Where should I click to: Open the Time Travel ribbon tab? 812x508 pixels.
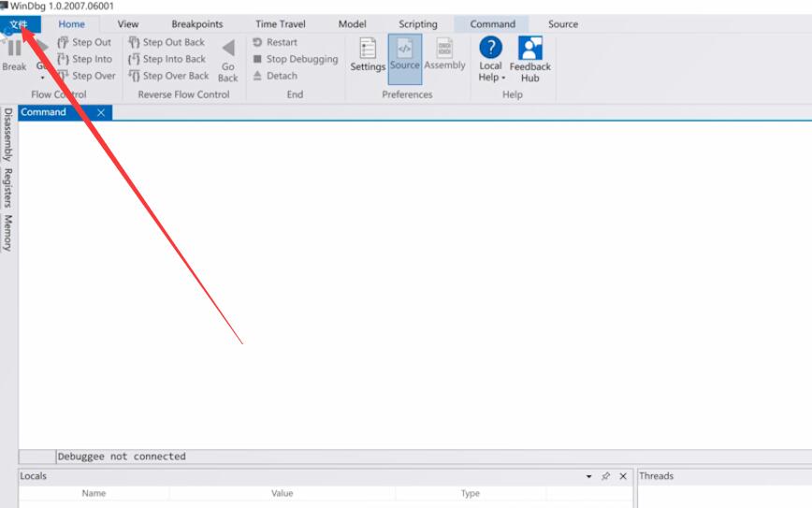point(280,23)
